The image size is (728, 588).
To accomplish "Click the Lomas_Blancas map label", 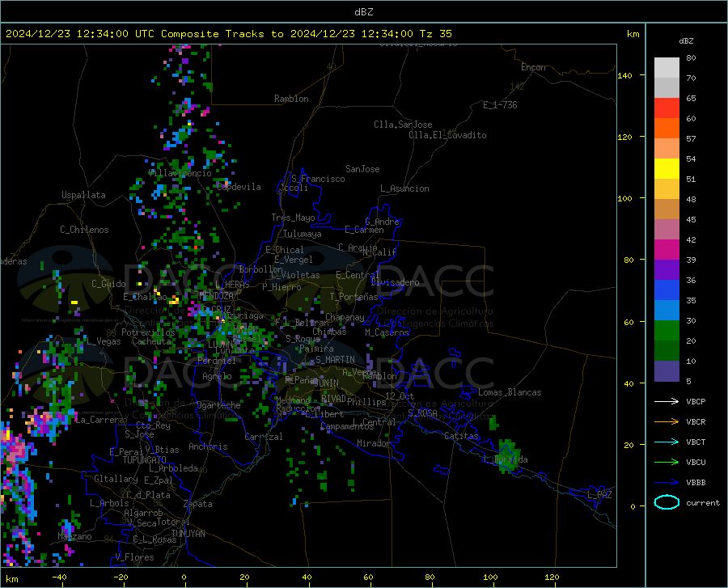I will (510, 392).
